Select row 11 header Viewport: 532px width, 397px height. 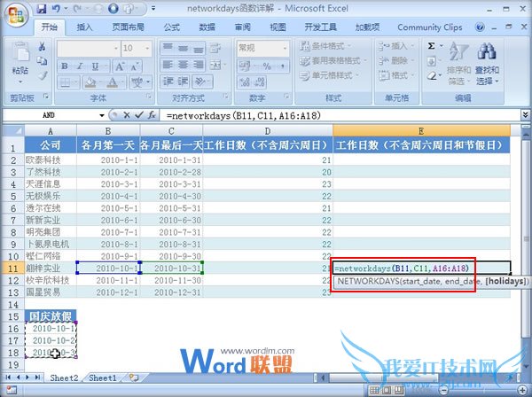pos(12,269)
